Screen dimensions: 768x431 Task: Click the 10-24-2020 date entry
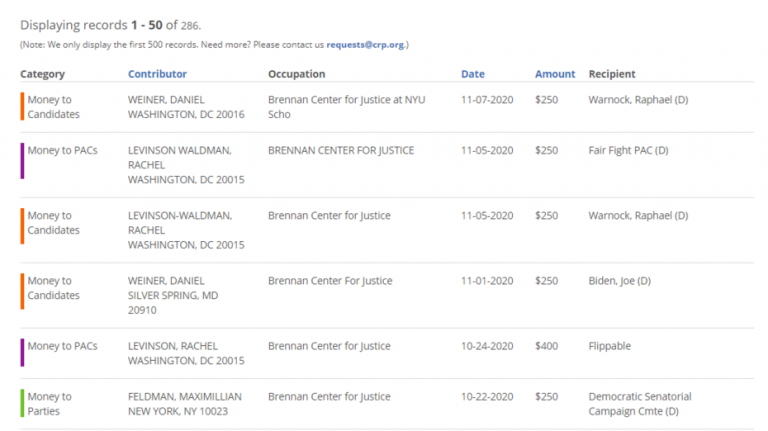pyautogui.click(x=486, y=346)
